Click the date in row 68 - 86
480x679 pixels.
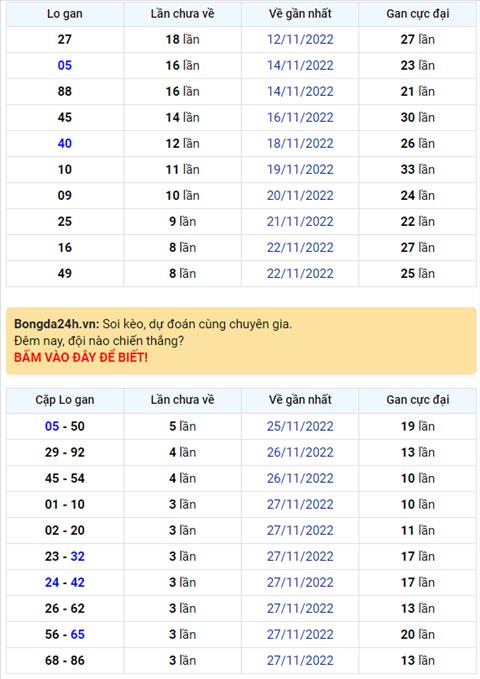point(300,660)
